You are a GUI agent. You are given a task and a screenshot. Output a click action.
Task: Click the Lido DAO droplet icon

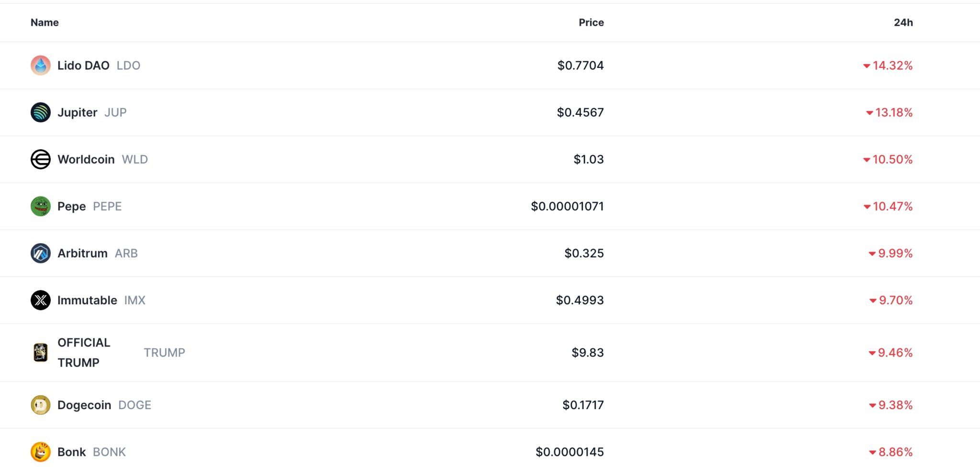41,66
